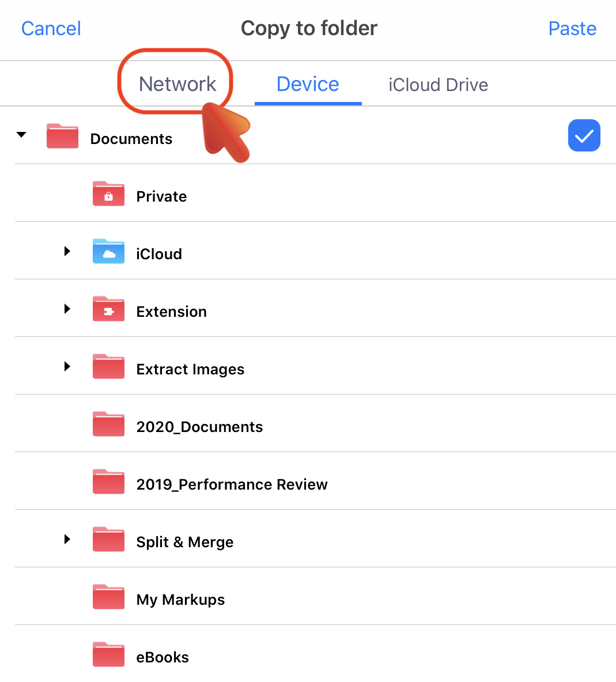This screenshot has height=682, width=616.
Task: Click the locked Private folder icon
Action: click(x=108, y=194)
